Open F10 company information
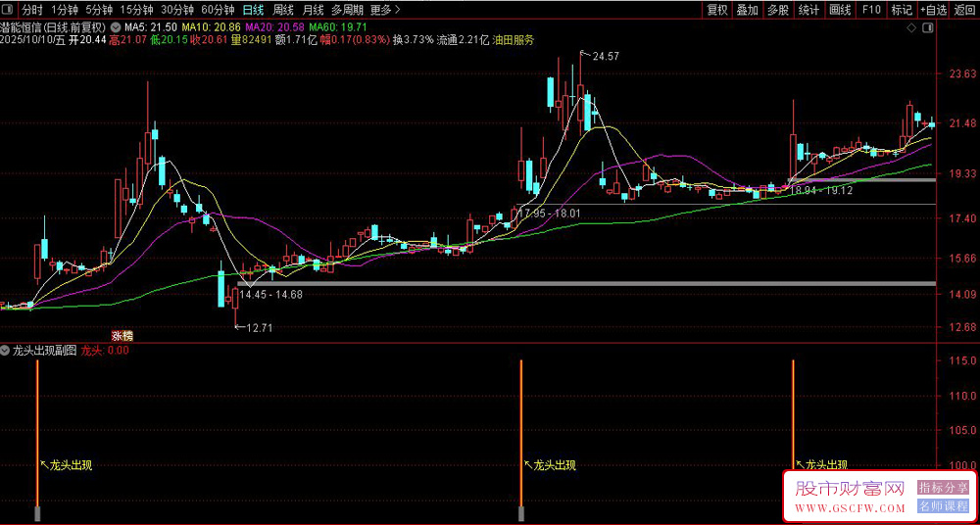Viewport: 980px width, 525px height. point(869,10)
